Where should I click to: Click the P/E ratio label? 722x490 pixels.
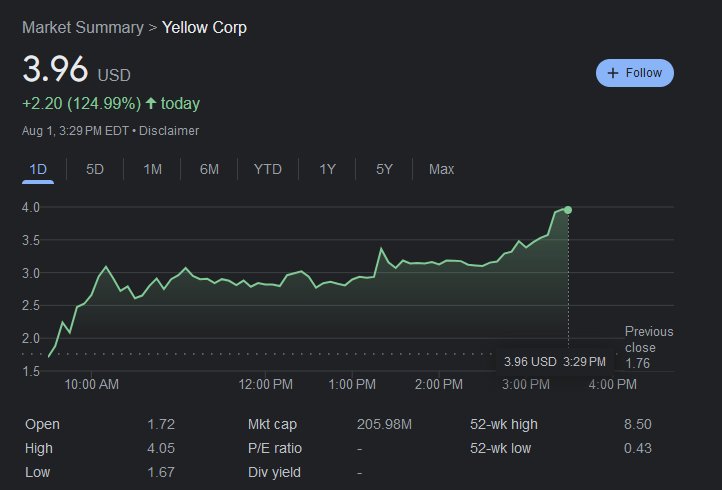tap(275, 448)
